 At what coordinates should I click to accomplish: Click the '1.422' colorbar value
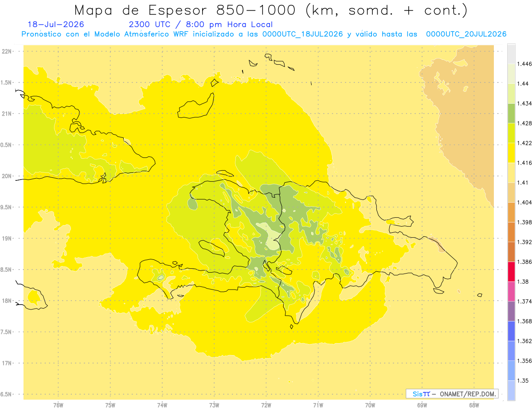click(524, 143)
